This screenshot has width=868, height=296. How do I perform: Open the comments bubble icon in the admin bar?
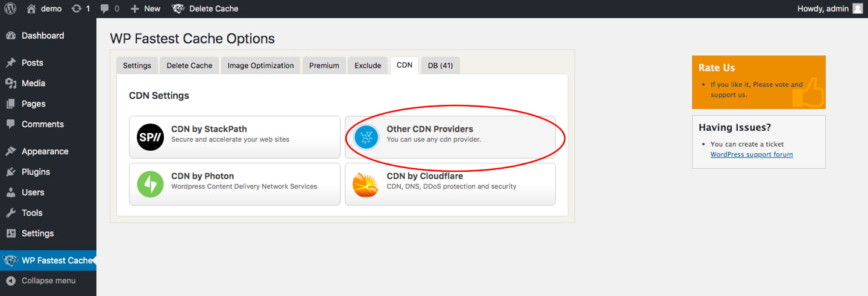[105, 8]
